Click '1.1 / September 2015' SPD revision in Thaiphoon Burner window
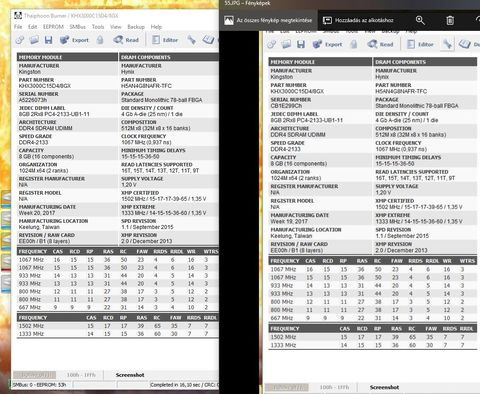The height and width of the screenshot is (394, 480). tap(147, 227)
